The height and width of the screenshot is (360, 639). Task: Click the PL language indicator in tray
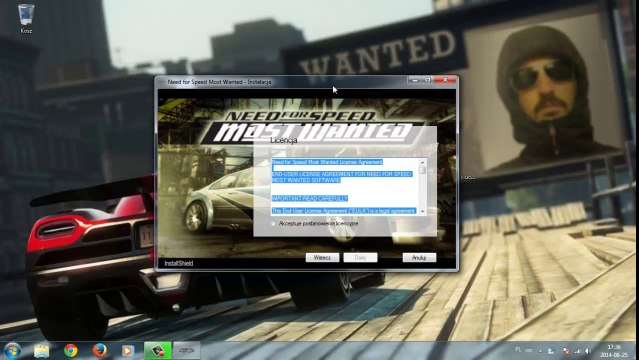point(518,350)
